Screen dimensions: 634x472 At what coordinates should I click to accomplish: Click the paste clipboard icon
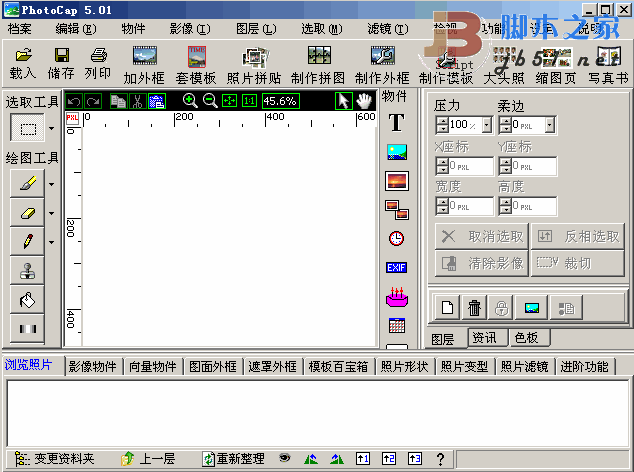157,101
